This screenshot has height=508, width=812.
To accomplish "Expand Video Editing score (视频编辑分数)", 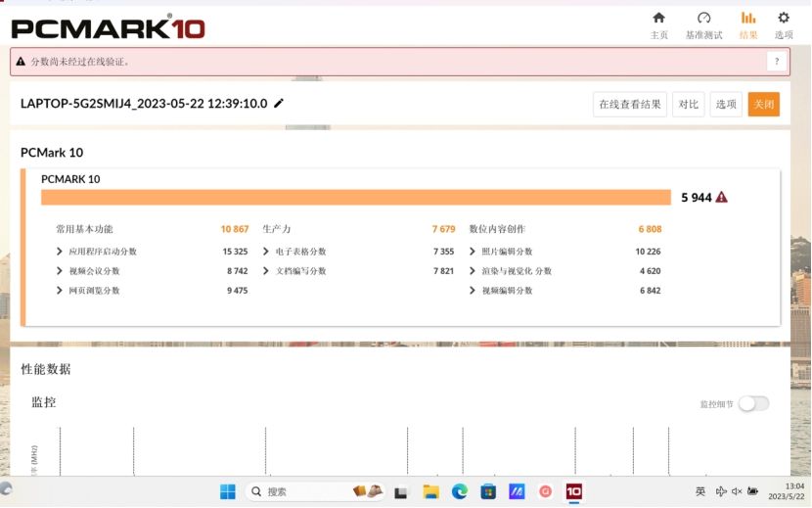I will tap(473, 291).
